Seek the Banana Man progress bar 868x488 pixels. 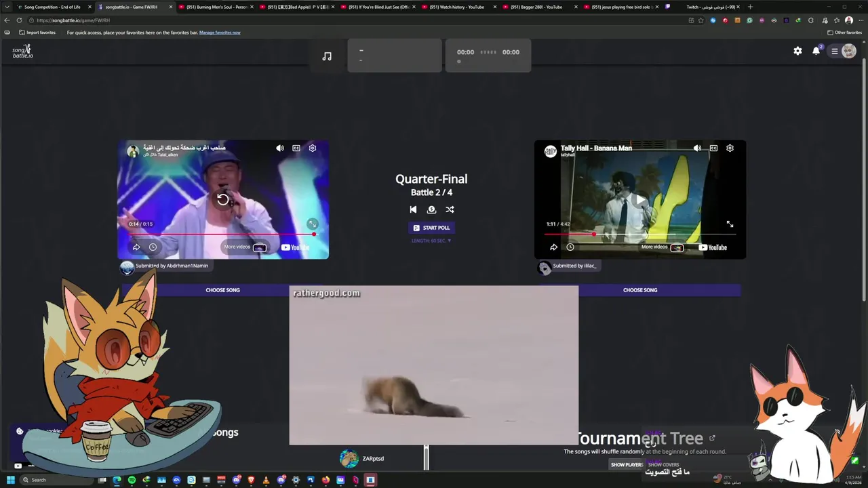640,235
